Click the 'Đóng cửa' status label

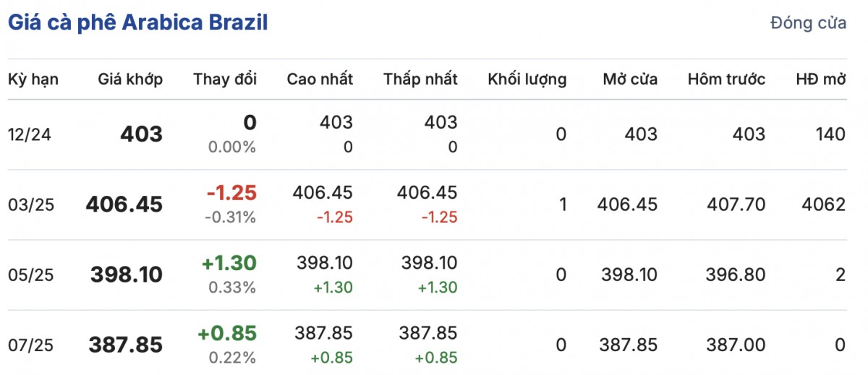pos(808,23)
